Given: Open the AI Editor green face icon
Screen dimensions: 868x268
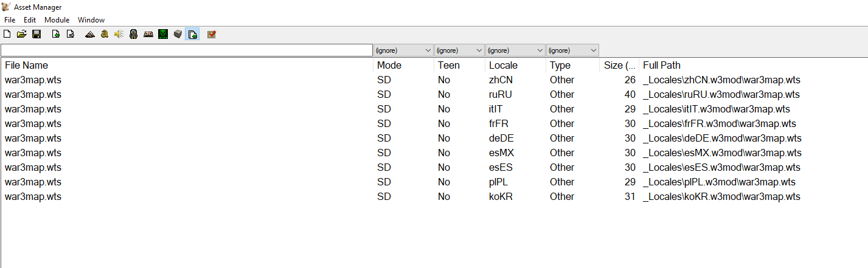Looking at the screenshot, I should (x=163, y=34).
